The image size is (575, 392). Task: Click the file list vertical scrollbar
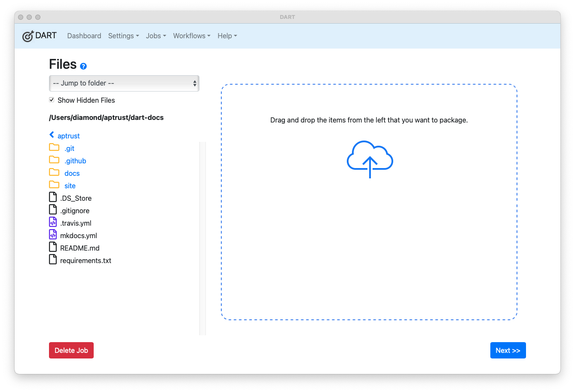tap(202, 238)
